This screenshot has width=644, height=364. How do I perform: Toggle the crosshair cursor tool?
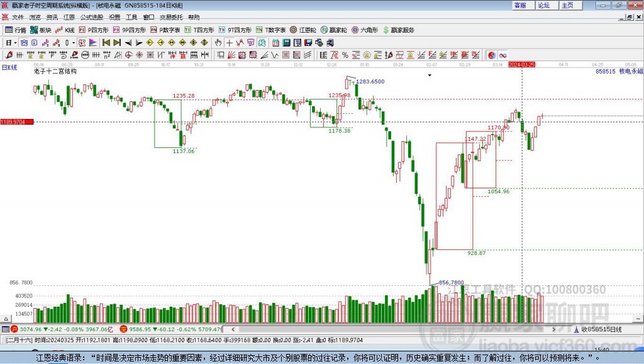[229, 43]
